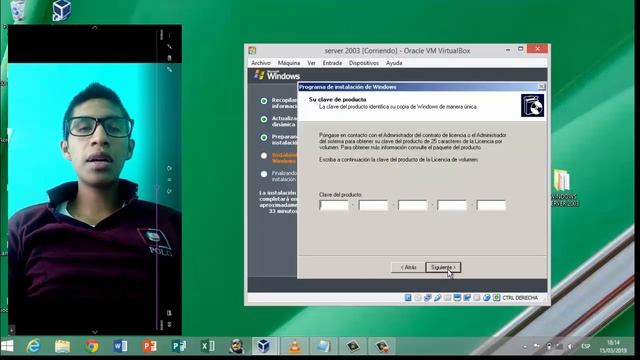Click the USB devices icon in VirtualBox status bar

438,298
